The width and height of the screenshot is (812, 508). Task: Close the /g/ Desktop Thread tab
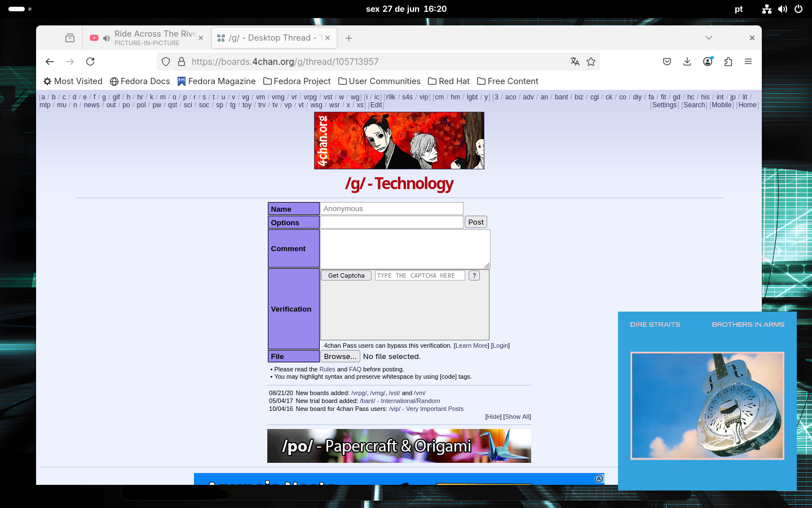[x=328, y=38]
